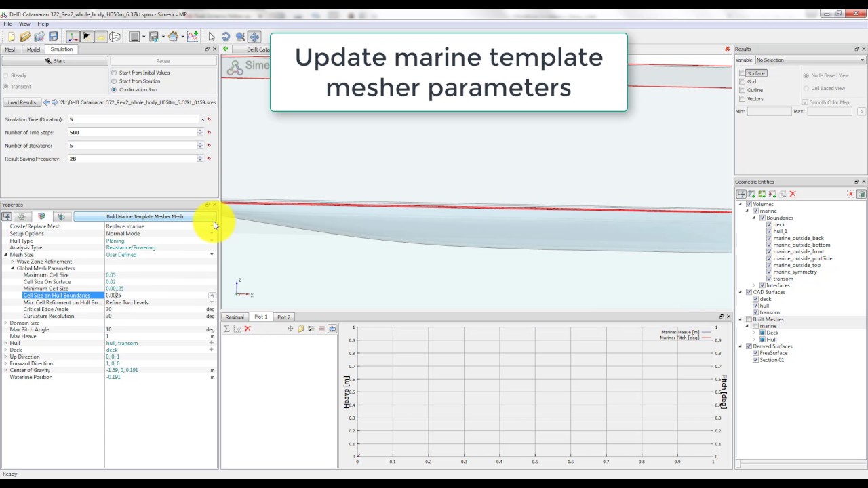Open the render mode dropdown arrow

tap(144, 37)
